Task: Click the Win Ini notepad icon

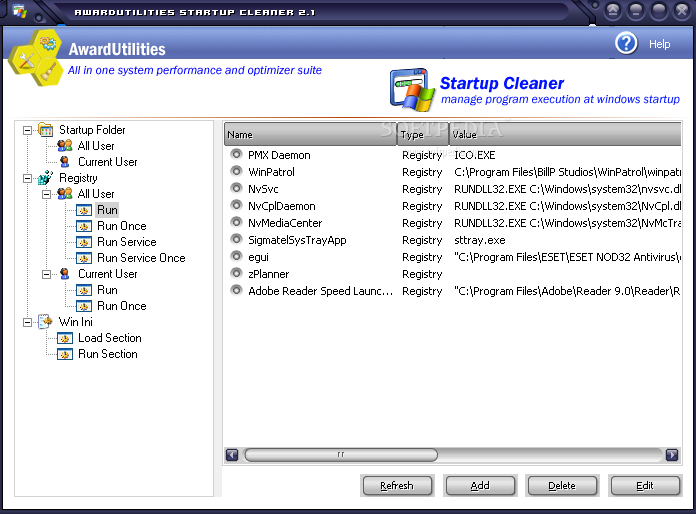Action: tap(46, 321)
